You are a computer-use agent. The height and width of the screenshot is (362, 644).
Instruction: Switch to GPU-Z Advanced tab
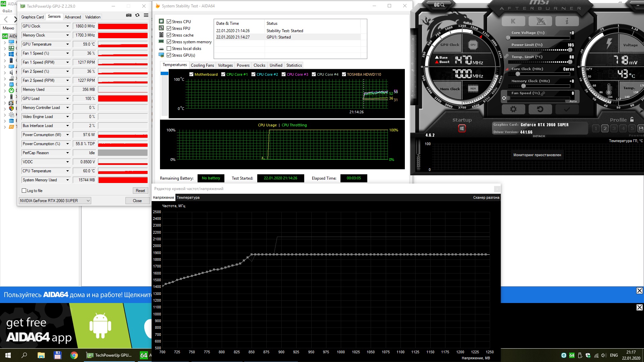[73, 17]
